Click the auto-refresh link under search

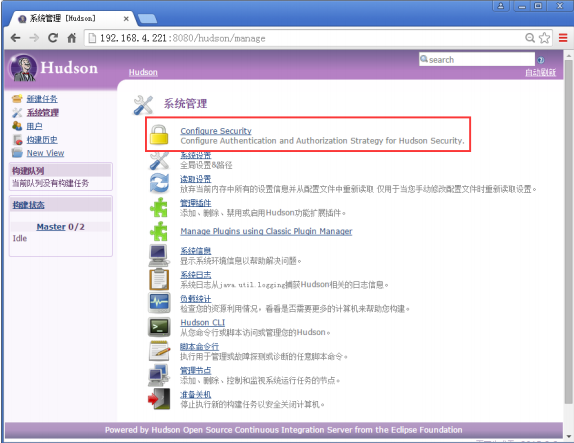[540, 72]
